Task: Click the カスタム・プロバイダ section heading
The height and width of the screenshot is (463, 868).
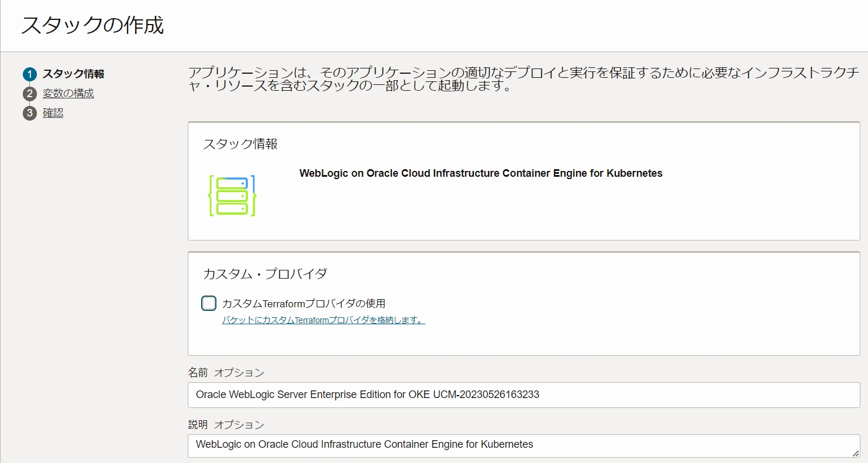Action: pos(265,273)
